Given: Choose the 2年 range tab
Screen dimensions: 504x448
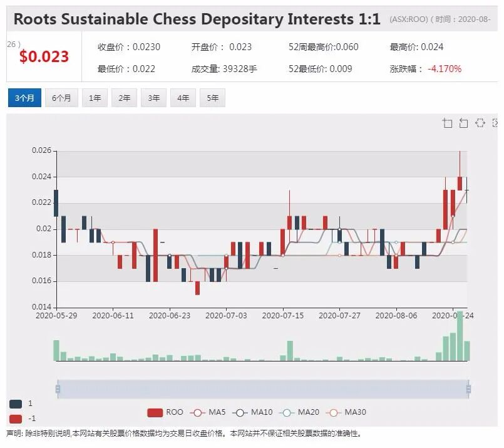Looking at the screenshot, I should pos(124,98).
